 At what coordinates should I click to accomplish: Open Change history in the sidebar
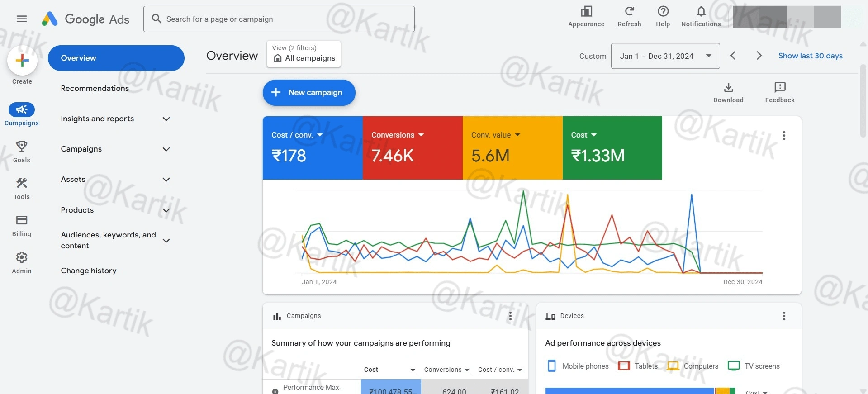89,271
